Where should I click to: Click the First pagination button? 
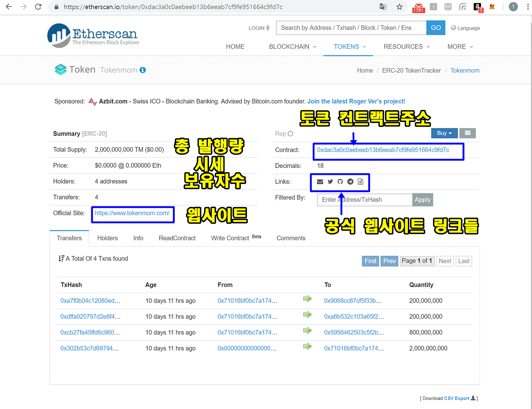click(370, 261)
